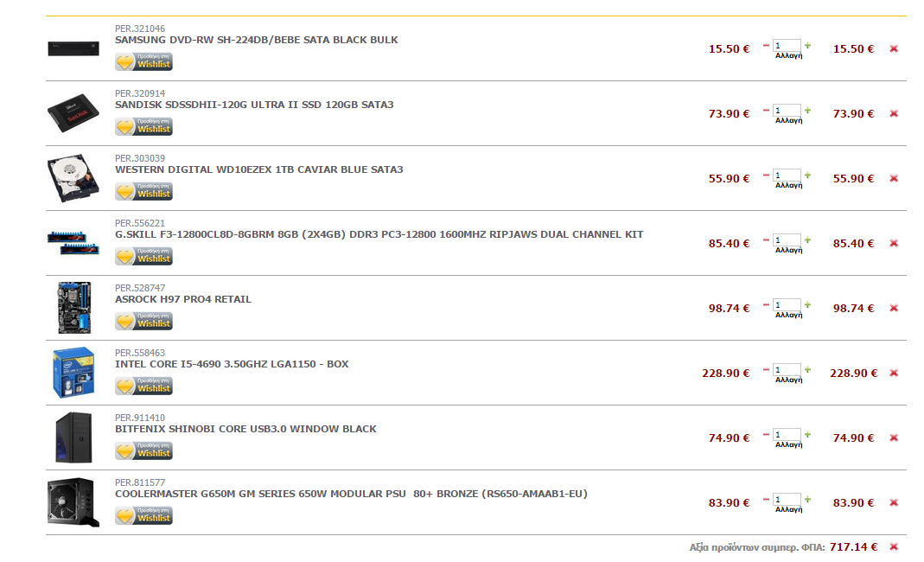924x562 pixels.
Task: Remove the Samsung DVD-RW item with red X
Action: tap(894, 49)
